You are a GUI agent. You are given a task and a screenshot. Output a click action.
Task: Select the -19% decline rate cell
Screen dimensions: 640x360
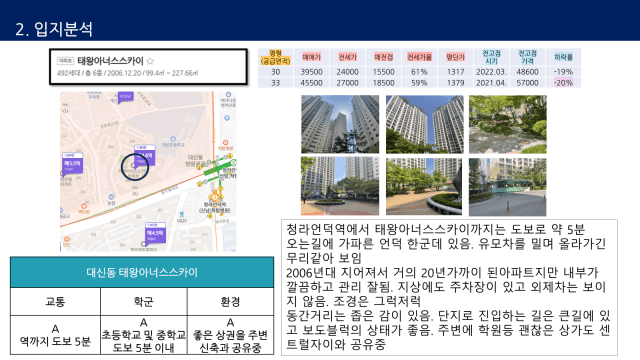(x=563, y=72)
